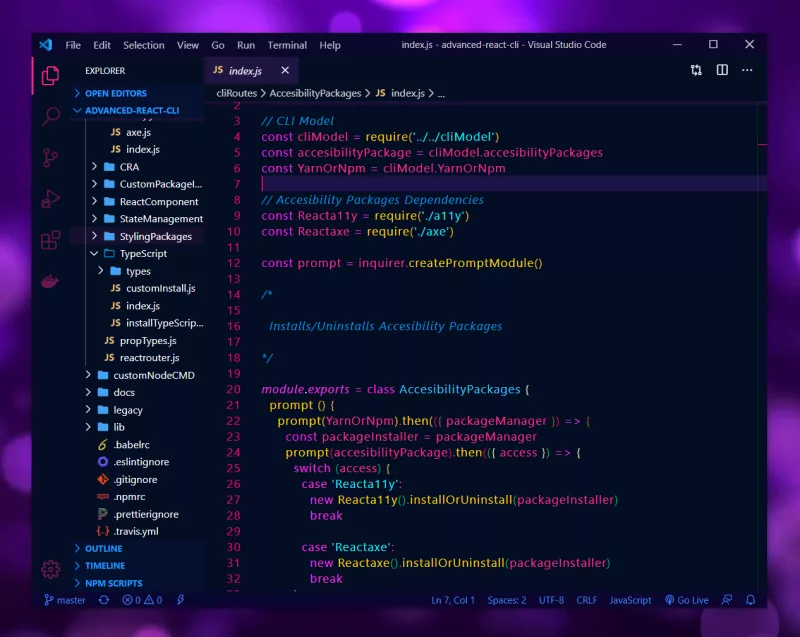Open the Search view in activity bar
800x637 pixels.
coord(50,117)
